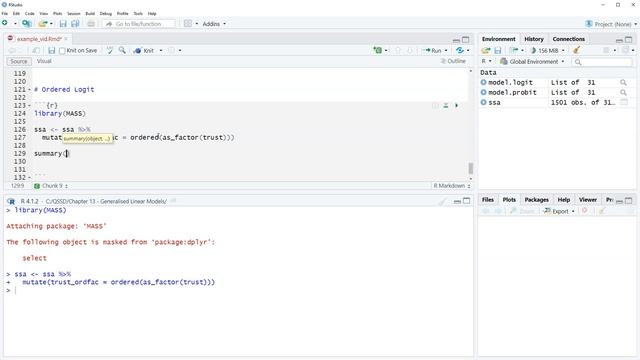This screenshot has width=640, height=360.
Task: Open the Global Environment dropdown
Action: pos(532,62)
